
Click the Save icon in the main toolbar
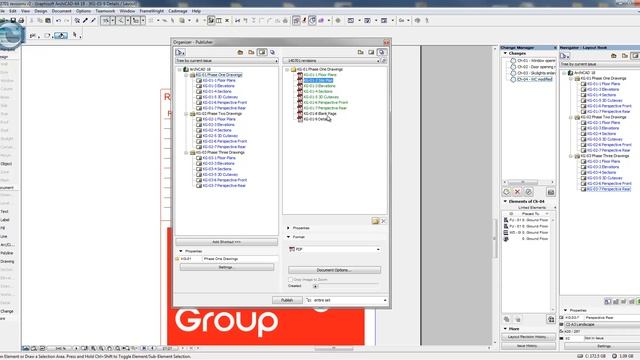click(13, 20)
